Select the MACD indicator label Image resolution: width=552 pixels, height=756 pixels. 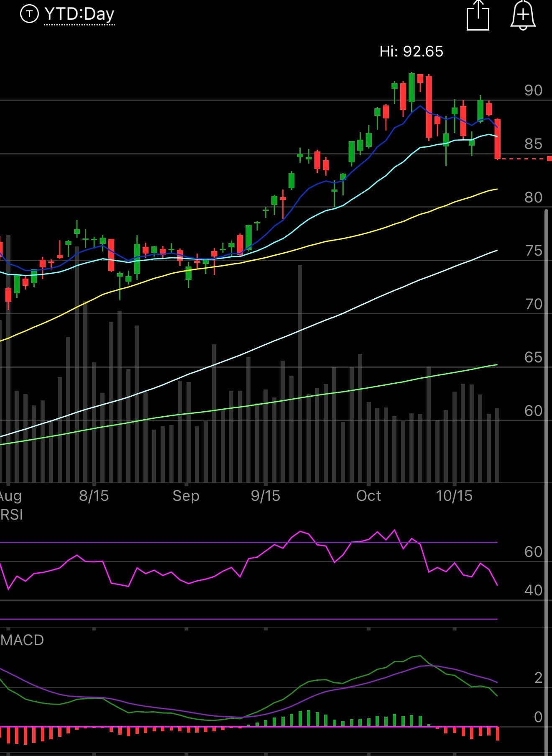coord(22,640)
